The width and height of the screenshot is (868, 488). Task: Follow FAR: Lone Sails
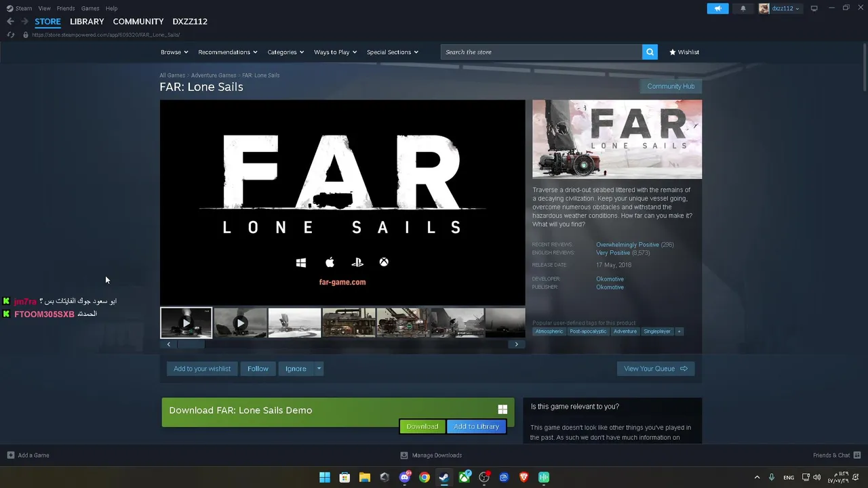pyautogui.click(x=258, y=369)
